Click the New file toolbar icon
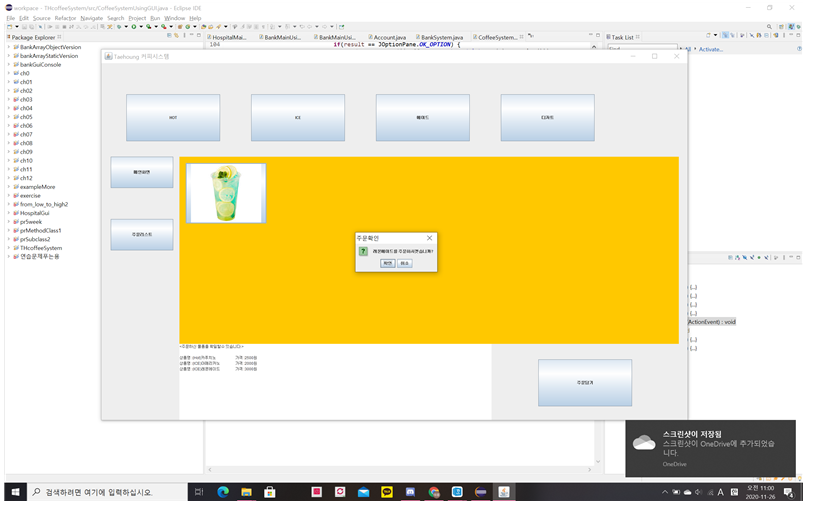Viewport: 822px width, 505px height. 9,27
